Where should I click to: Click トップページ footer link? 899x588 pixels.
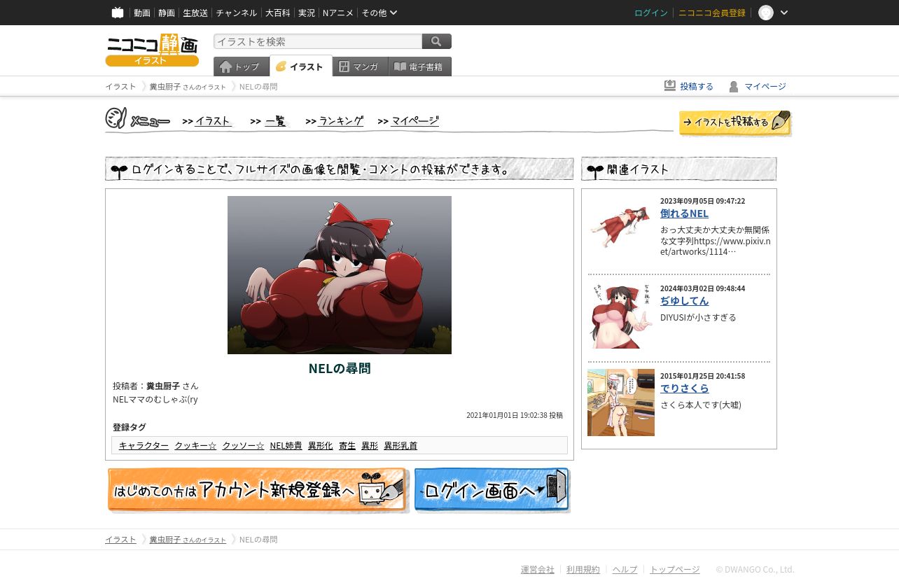675,570
